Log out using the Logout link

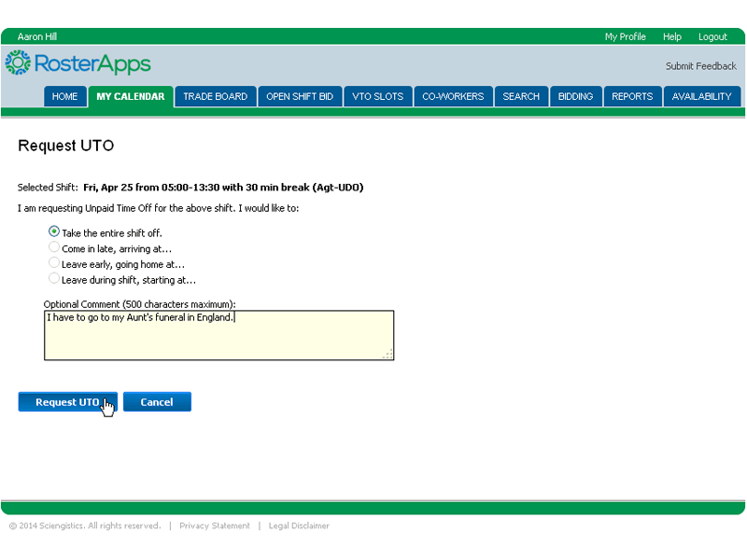712,36
